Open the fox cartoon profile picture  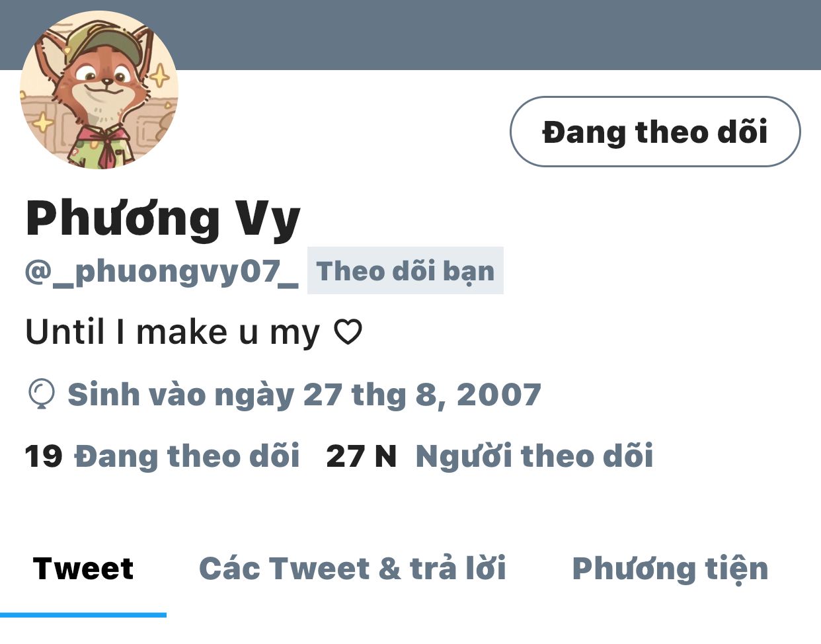(x=99, y=89)
